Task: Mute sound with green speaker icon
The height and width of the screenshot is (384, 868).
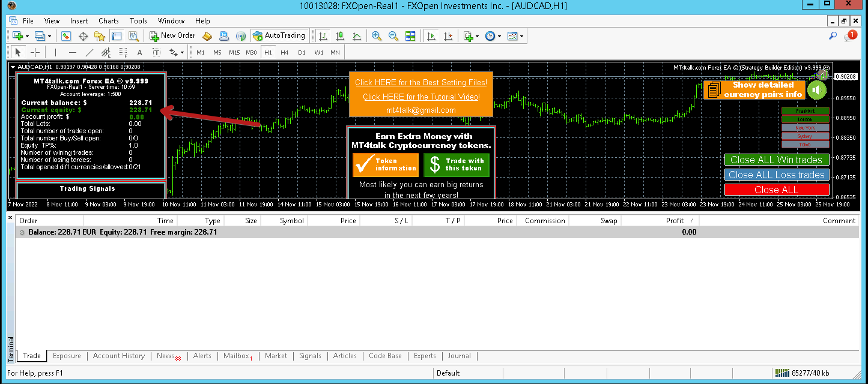Action: (817, 91)
